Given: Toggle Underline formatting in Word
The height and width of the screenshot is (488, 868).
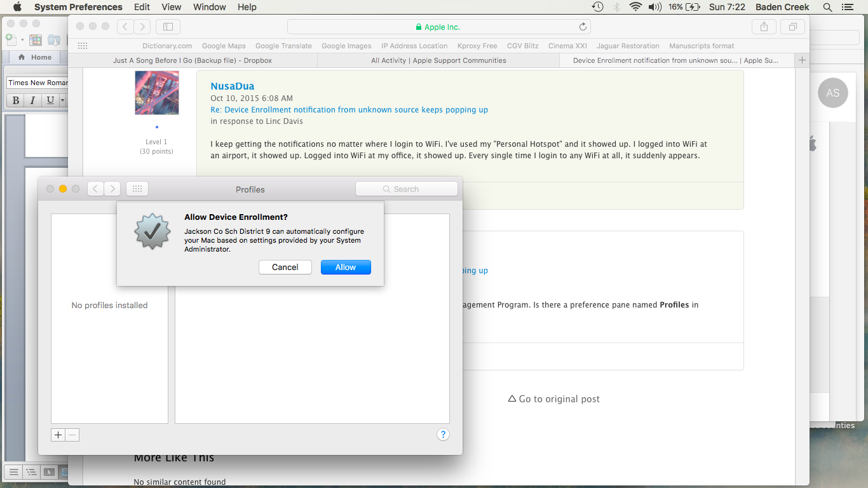Looking at the screenshot, I should (51, 100).
